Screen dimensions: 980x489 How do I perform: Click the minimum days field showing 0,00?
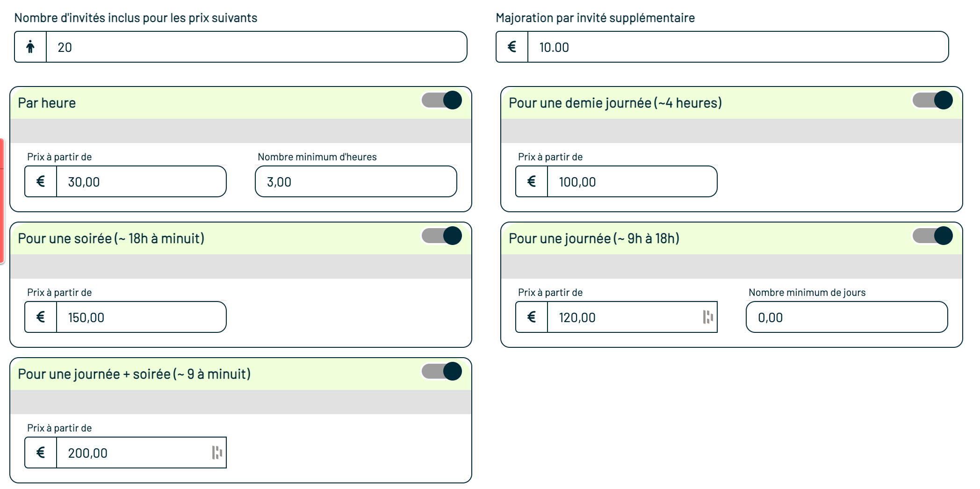click(847, 317)
